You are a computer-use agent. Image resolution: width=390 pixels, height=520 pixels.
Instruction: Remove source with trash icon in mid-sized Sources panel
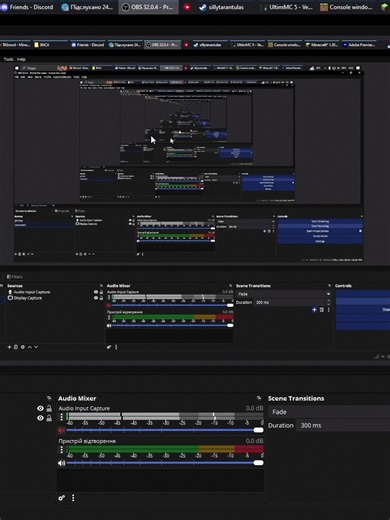[16, 347]
